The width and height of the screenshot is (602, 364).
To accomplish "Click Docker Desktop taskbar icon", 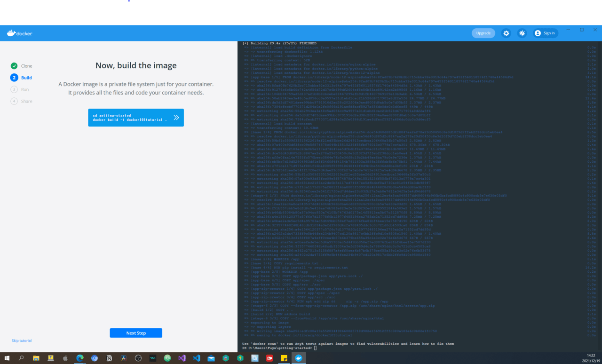I will [x=299, y=358].
